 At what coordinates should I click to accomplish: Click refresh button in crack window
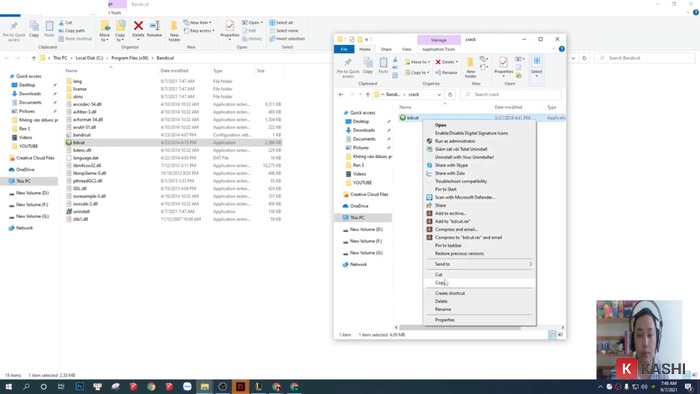click(x=450, y=95)
